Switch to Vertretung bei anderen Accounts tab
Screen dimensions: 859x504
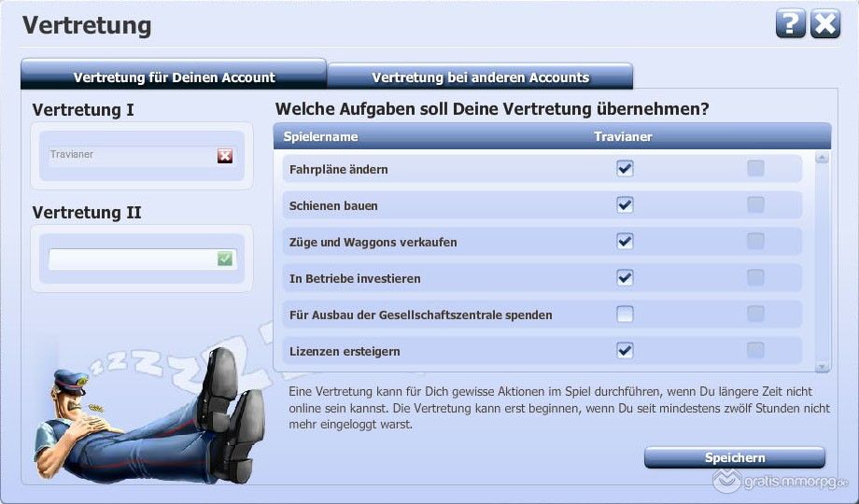(x=480, y=77)
